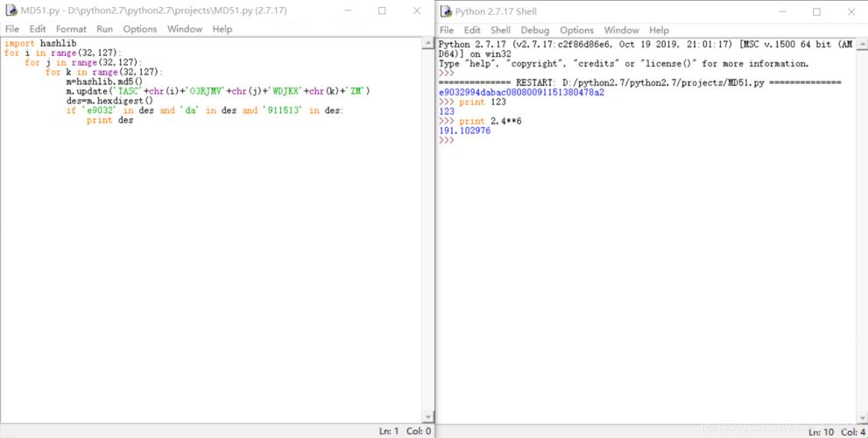Maximize the MD51.py editor window
The height and width of the screenshot is (438, 868).
coord(382,11)
